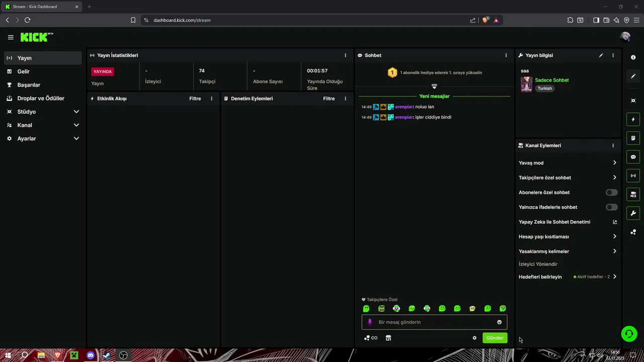Expand the Ayarlar sidebar section
This screenshot has height=362, width=644.
click(x=76, y=138)
